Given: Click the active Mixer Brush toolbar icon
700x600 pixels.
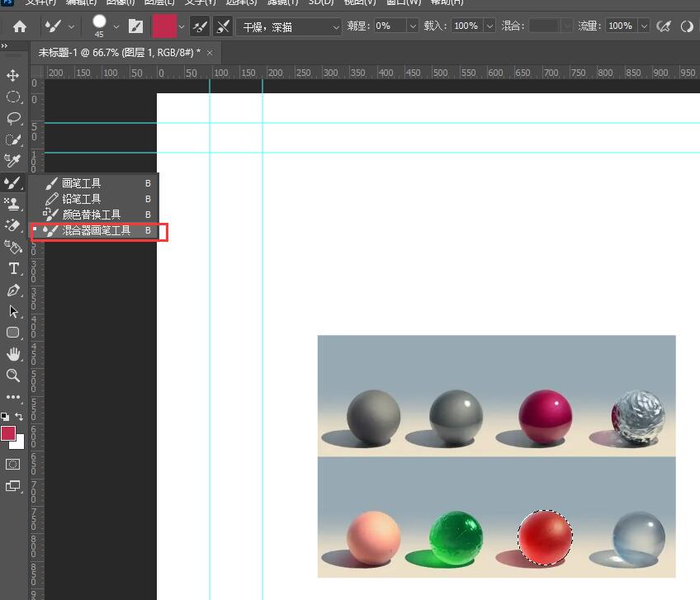Looking at the screenshot, I should coord(12,182).
